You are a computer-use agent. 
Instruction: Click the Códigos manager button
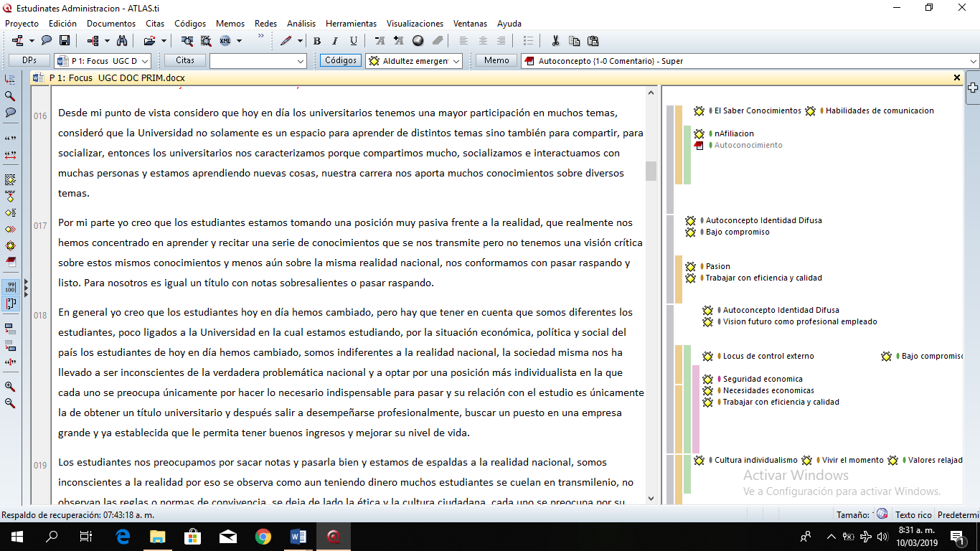point(341,61)
